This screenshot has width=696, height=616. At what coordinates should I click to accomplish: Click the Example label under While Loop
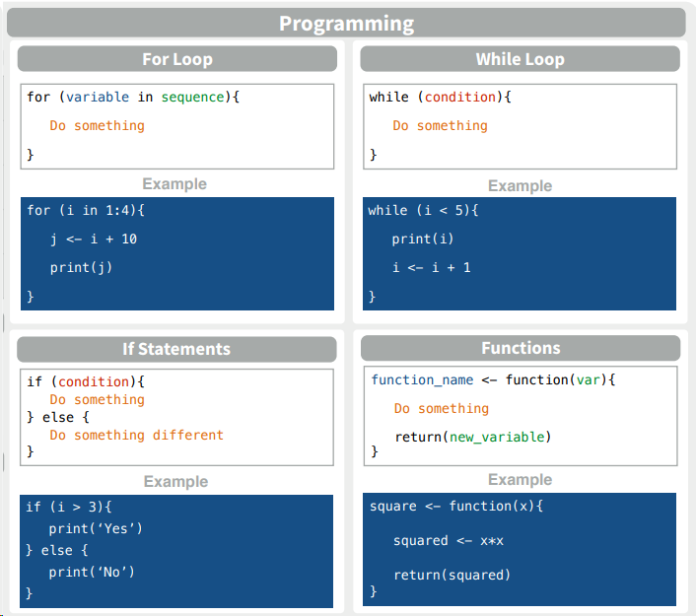pos(520,185)
